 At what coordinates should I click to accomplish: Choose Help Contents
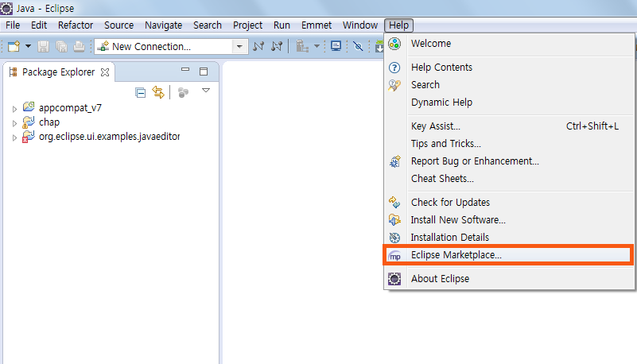(x=509, y=68)
